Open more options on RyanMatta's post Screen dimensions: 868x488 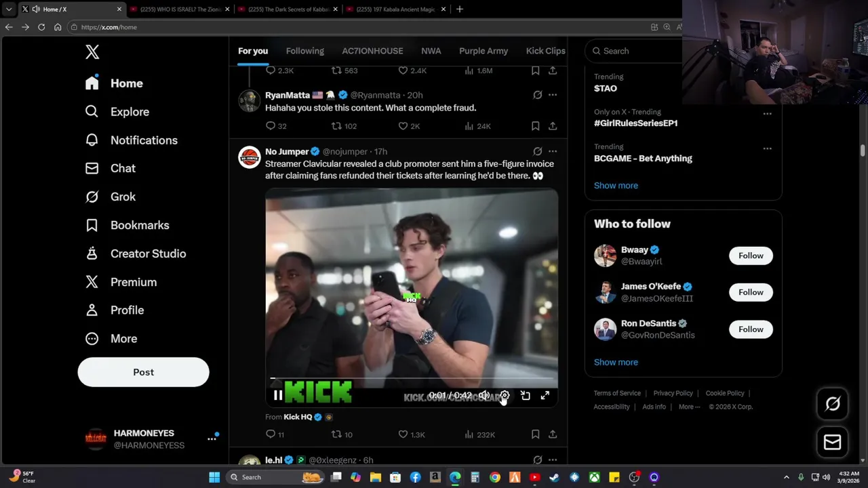coord(553,95)
